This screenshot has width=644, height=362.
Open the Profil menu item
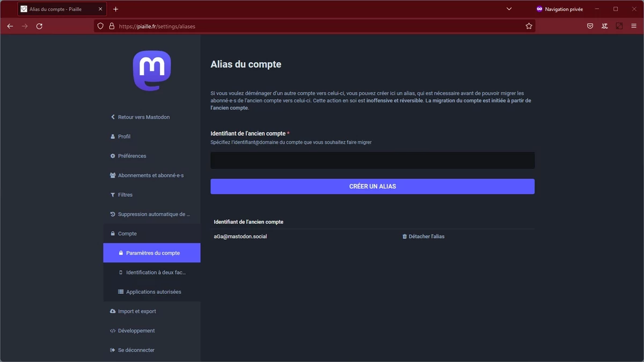click(152, 136)
